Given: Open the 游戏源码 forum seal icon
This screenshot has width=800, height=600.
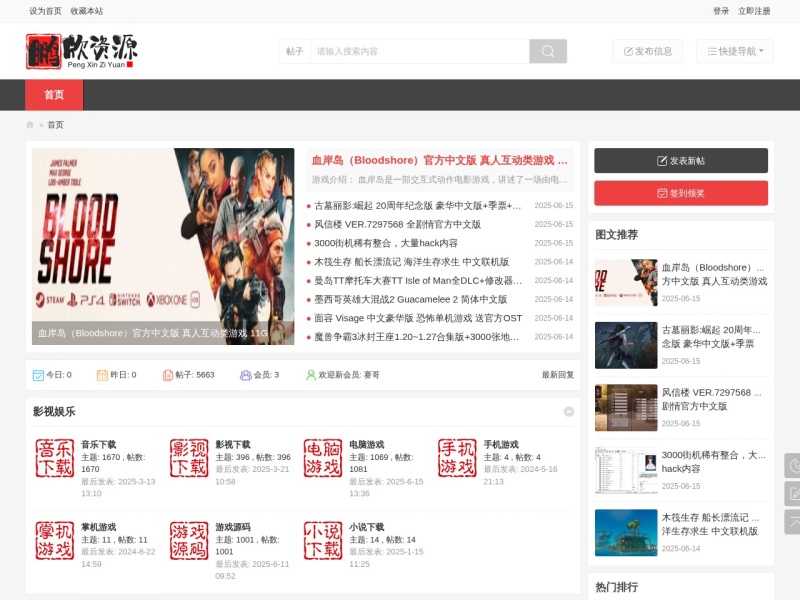Looking at the screenshot, I should point(189,541).
